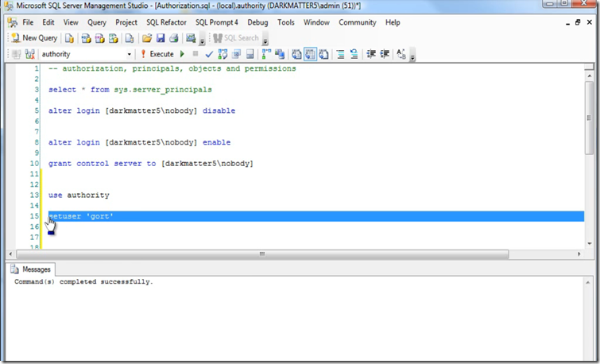Open the SQL Refactor menu
This screenshot has width=600, height=364.
pos(166,22)
